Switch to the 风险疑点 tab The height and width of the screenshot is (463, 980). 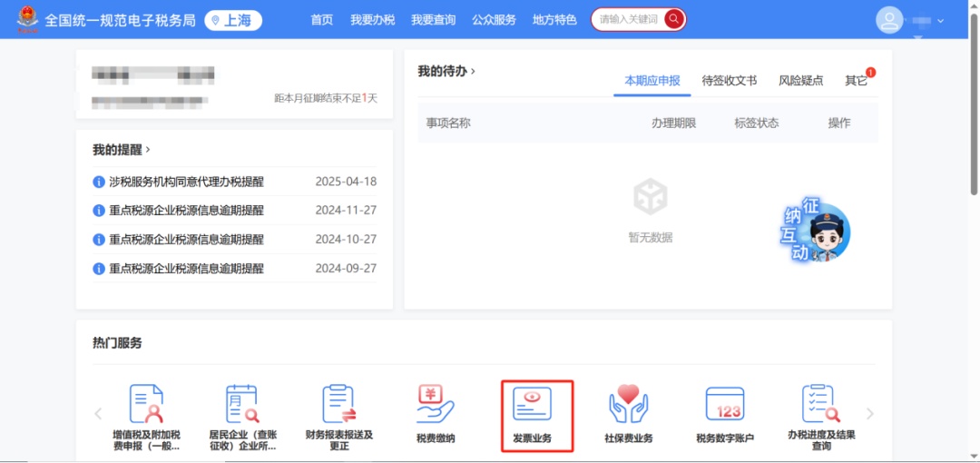(800, 81)
